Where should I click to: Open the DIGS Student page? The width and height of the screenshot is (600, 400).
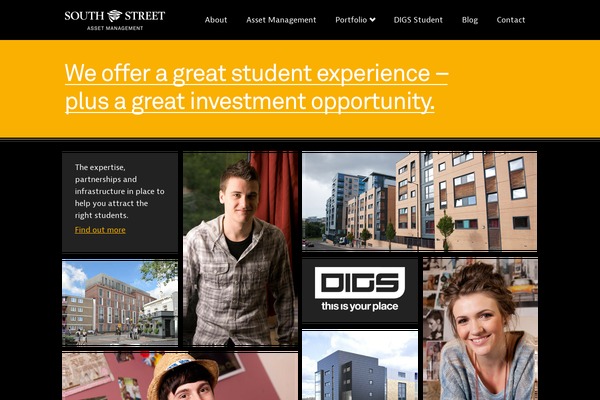[418, 20]
